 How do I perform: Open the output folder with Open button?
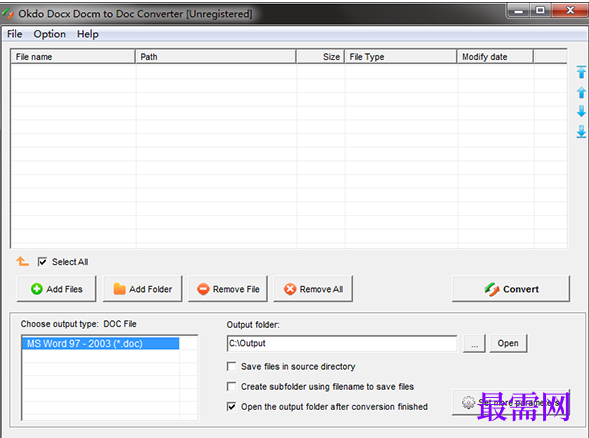[x=508, y=343]
